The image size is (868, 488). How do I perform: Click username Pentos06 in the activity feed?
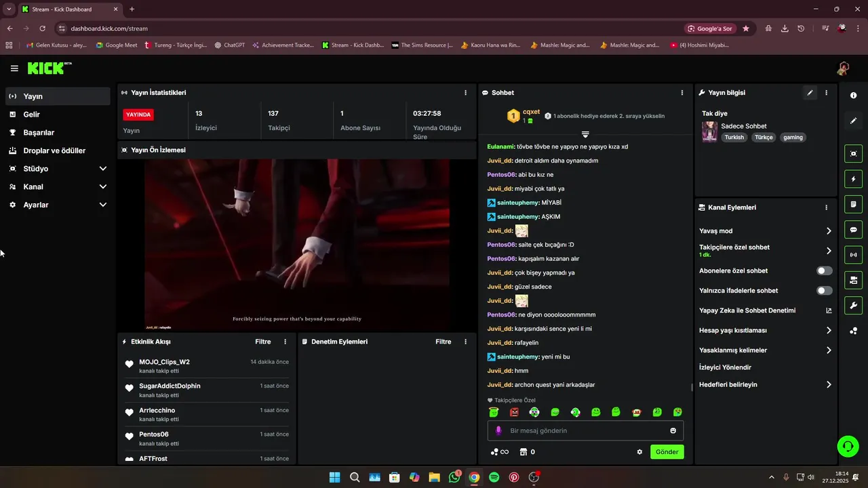click(154, 434)
